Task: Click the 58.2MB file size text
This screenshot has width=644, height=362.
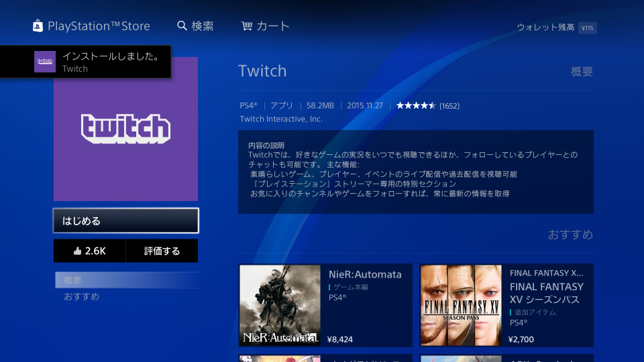Action: [320, 105]
